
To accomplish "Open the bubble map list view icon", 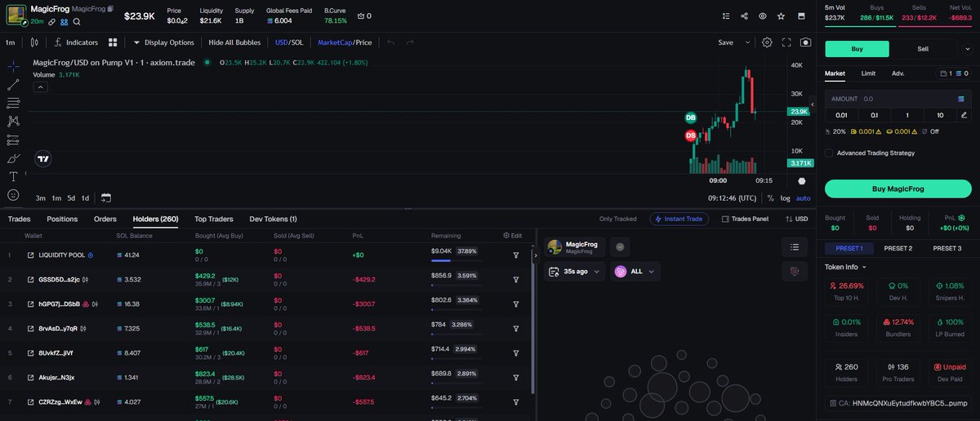I will 795,247.
